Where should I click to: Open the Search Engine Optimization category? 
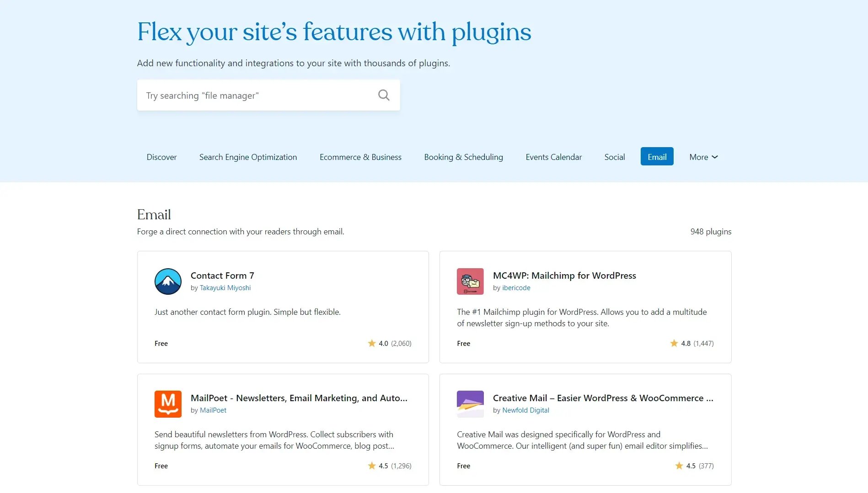coord(248,157)
